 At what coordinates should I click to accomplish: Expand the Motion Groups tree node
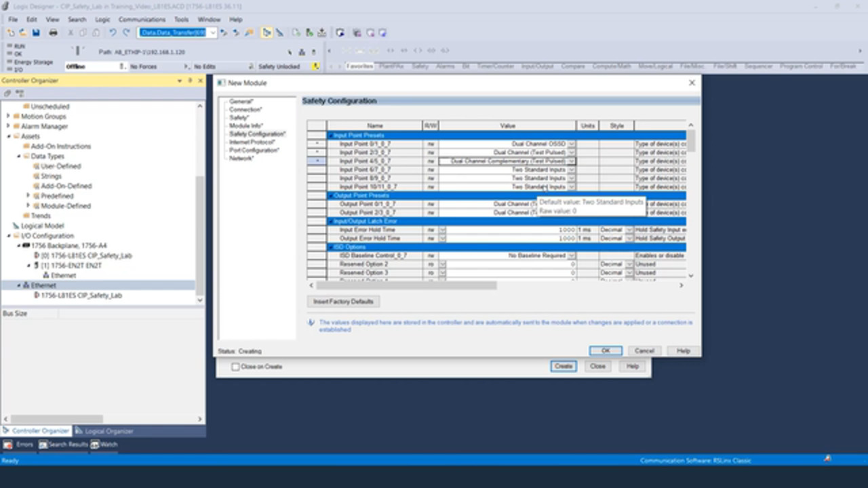(x=7, y=116)
